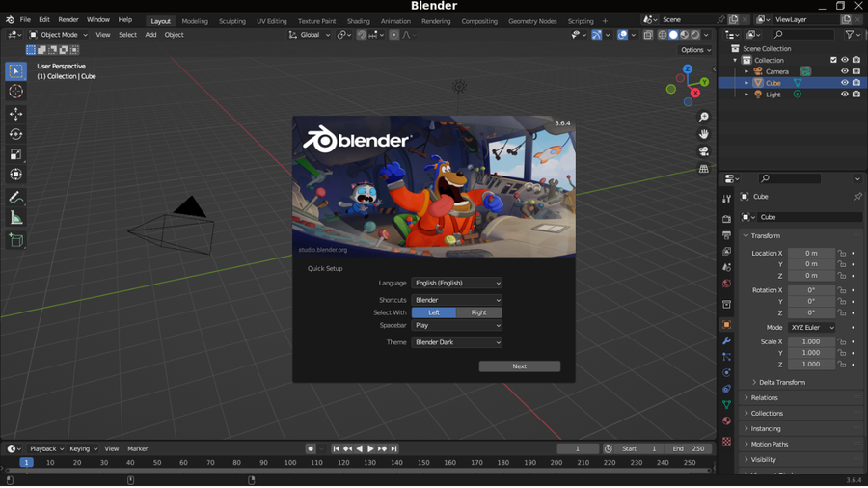This screenshot has width=868, height=488.
Task: Switch to the Modeling workspace tab
Action: pyautogui.click(x=195, y=21)
